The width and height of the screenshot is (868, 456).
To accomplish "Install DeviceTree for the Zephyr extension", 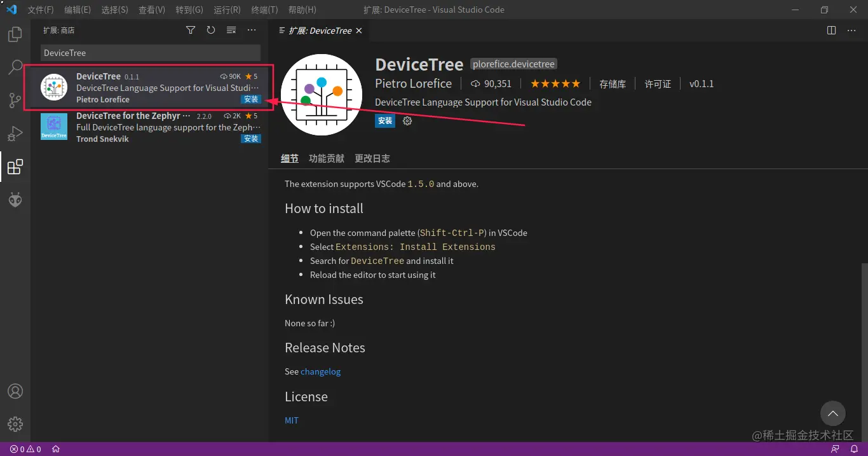I will pyautogui.click(x=251, y=139).
